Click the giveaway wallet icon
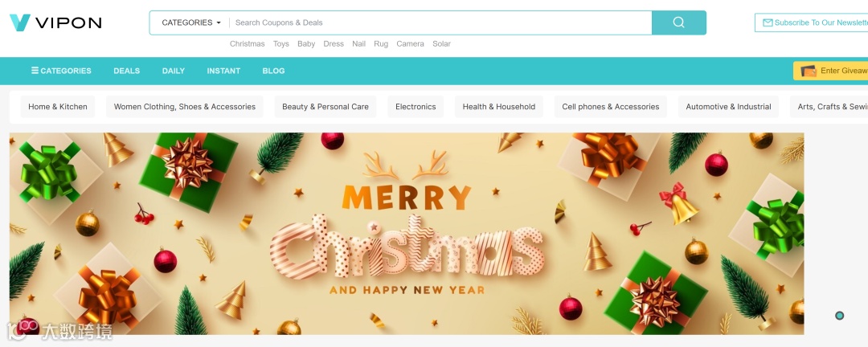868x347 pixels. [809, 71]
